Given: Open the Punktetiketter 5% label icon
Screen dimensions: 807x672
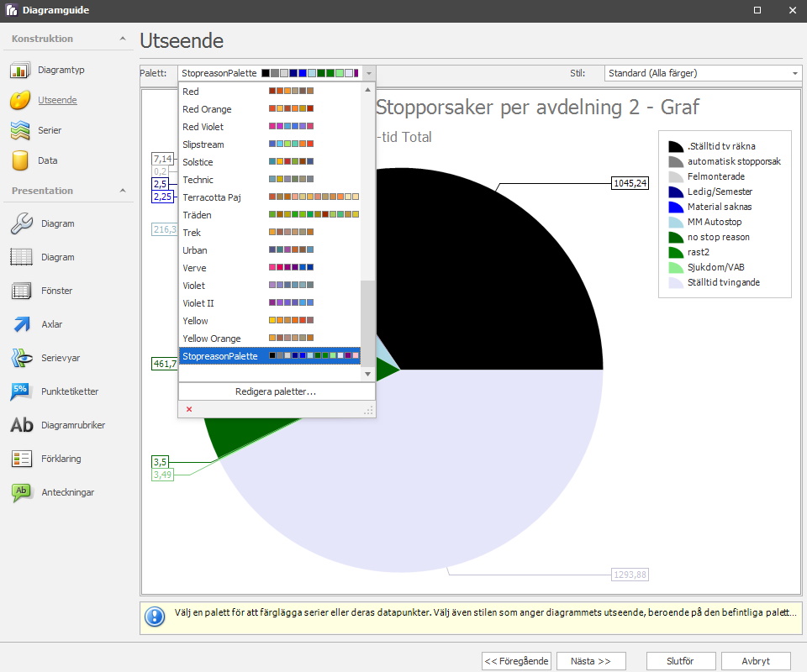Looking at the screenshot, I should point(22,391).
